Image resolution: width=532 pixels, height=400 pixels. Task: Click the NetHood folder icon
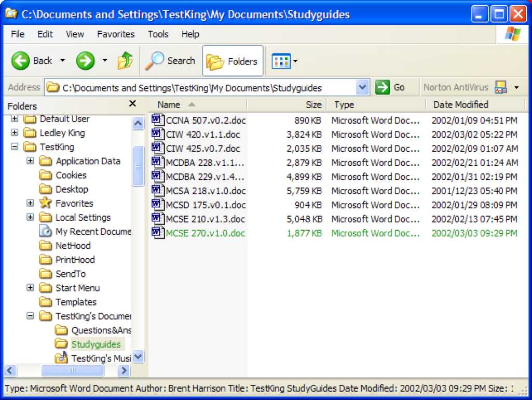click(46, 245)
